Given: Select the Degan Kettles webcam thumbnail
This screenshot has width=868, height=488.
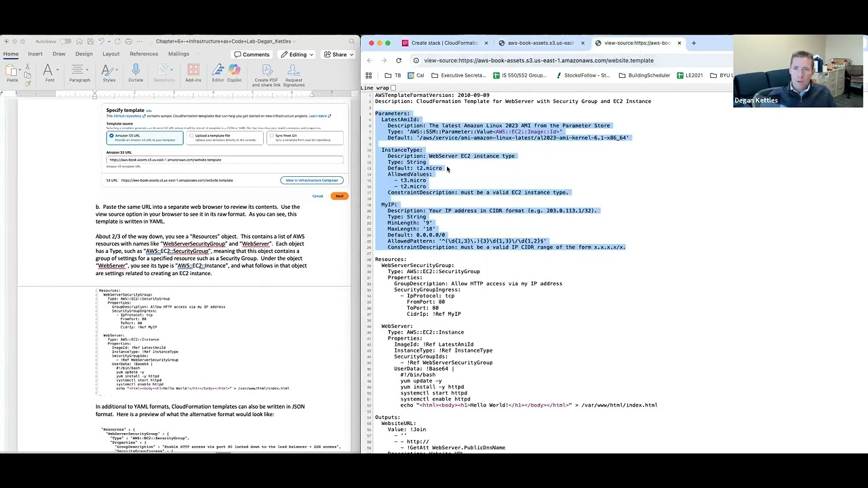Looking at the screenshot, I should pyautogui.click(x=798, y=72).
